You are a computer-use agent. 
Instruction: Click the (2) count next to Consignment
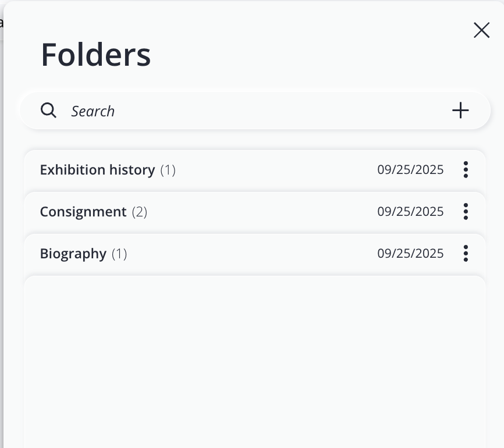click(140, 212)
